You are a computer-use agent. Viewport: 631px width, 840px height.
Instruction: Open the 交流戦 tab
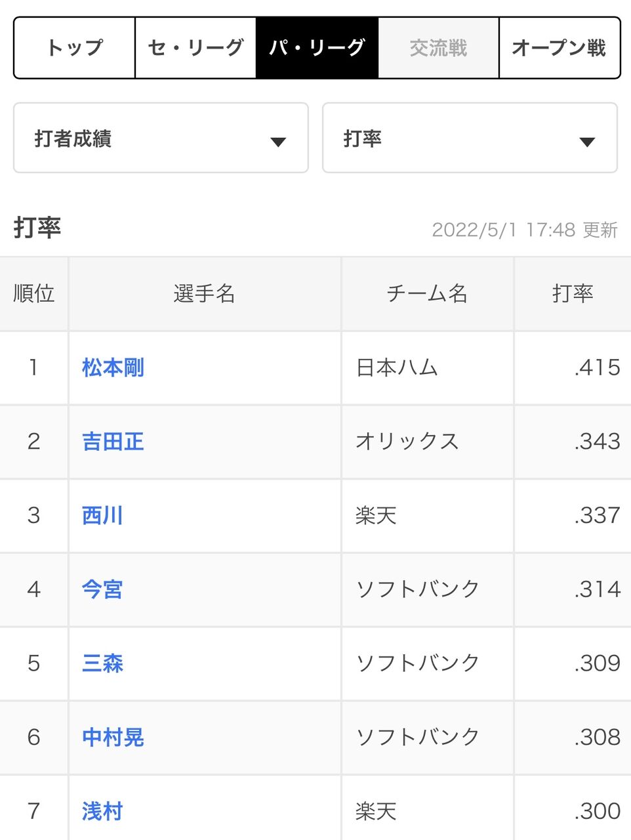click(438, 48)
